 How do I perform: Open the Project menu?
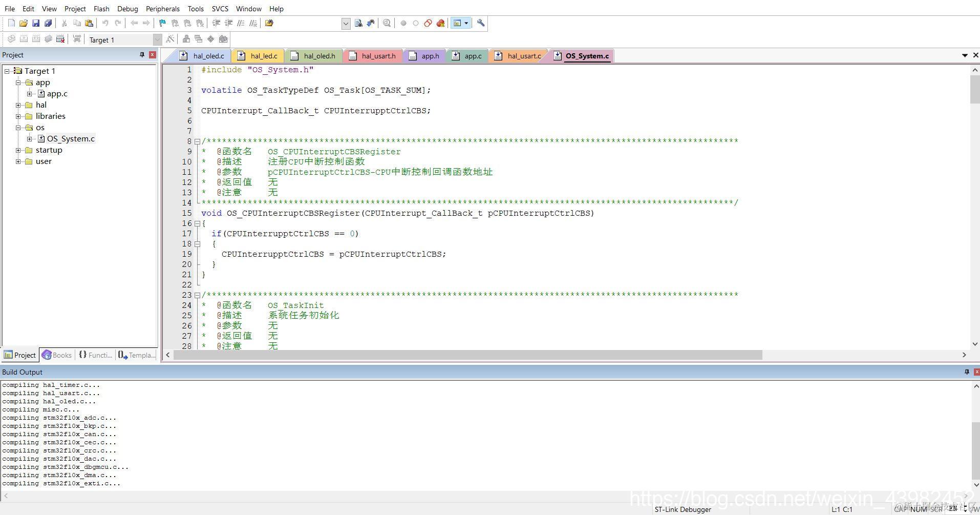[x=75, y=9]
